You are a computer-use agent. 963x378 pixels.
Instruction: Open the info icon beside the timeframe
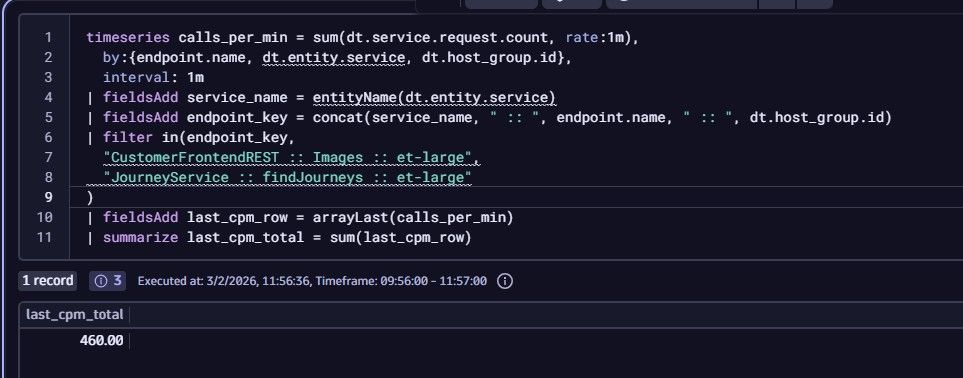click(504, 282)
